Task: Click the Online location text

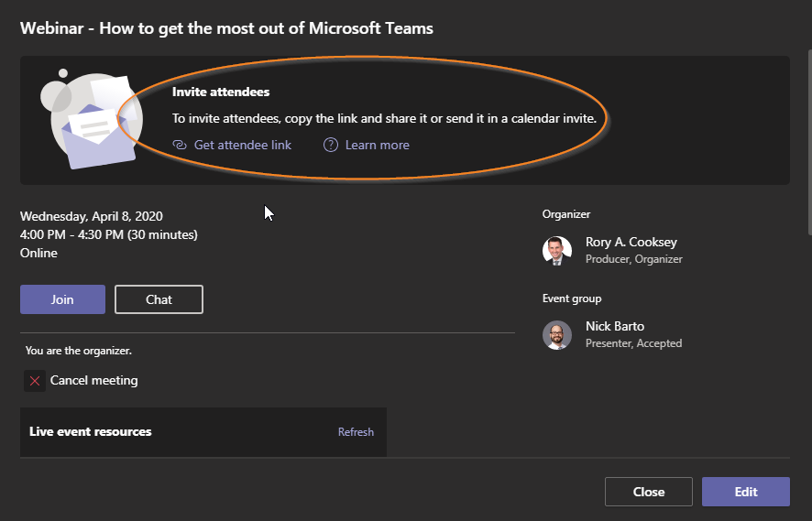Action: (38, 253)
